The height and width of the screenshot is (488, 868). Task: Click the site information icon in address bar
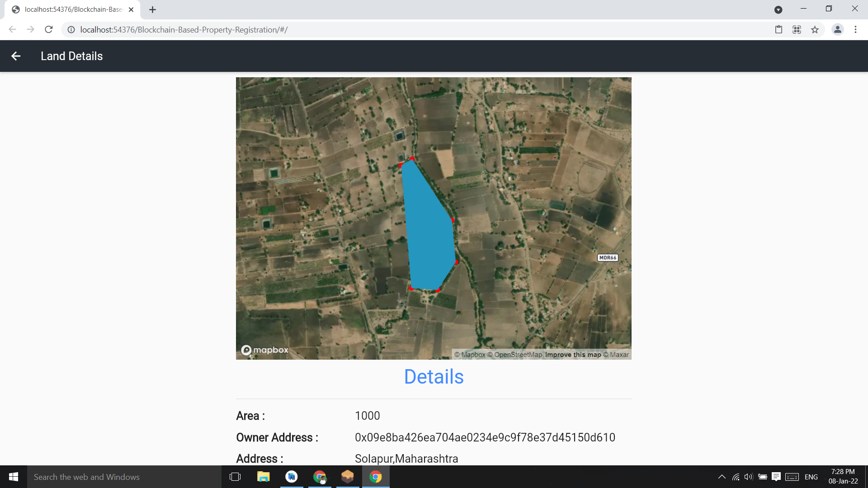pos(71,30)
